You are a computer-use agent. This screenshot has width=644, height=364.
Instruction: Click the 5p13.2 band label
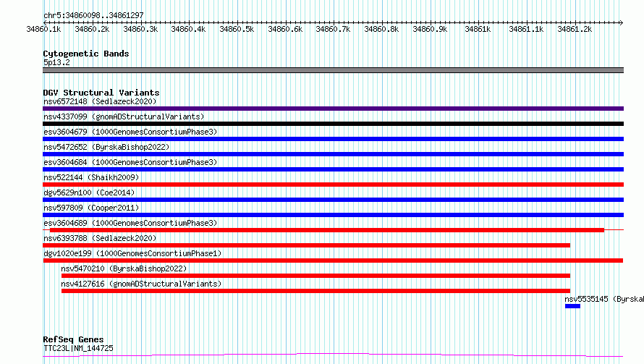[56, 62]
